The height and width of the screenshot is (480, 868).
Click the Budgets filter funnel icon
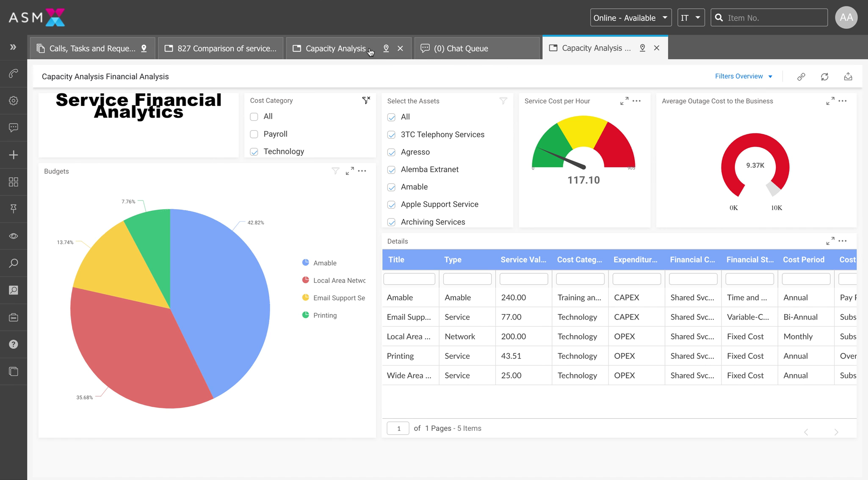tap(335, 171)
